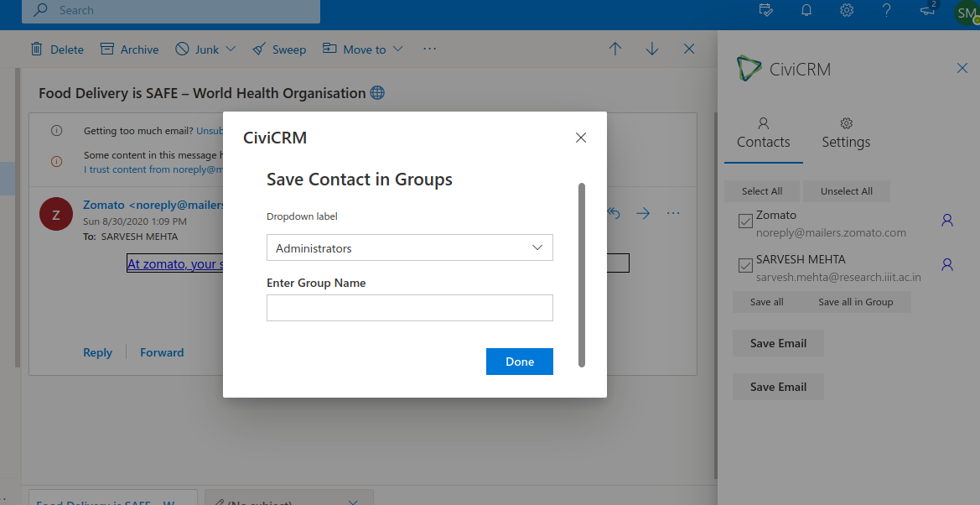Click the 'Food Delivery is SAFE' subject heading
The height and width of the screenshot is (505, 980).
[x=202, y=93]
